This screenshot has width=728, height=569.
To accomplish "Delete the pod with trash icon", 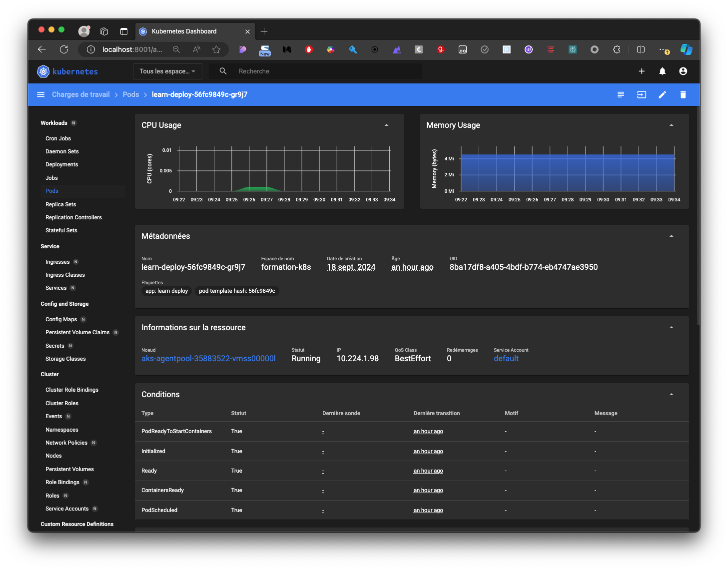I will 683,95.
